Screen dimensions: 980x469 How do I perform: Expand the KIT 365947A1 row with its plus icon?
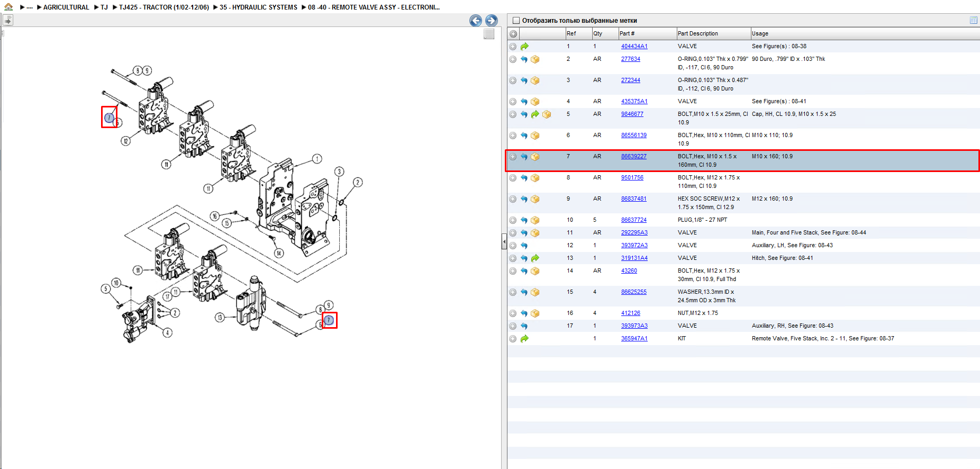tap(513, 339)
